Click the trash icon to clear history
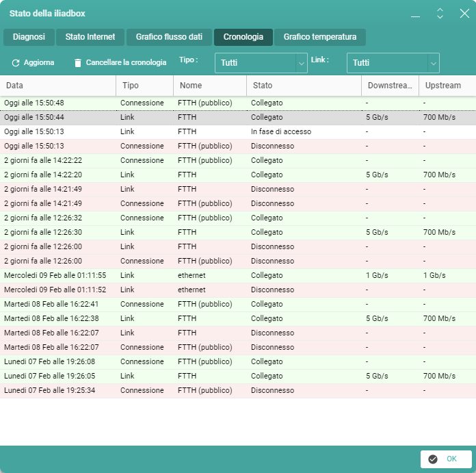Screen dimensions: 476x473 [78, 63]
